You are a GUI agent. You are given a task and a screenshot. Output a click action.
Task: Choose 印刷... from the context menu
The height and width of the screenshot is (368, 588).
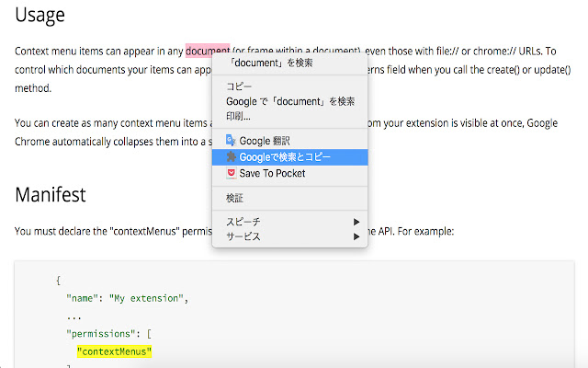pyautogui.click(x=289, y=116)
